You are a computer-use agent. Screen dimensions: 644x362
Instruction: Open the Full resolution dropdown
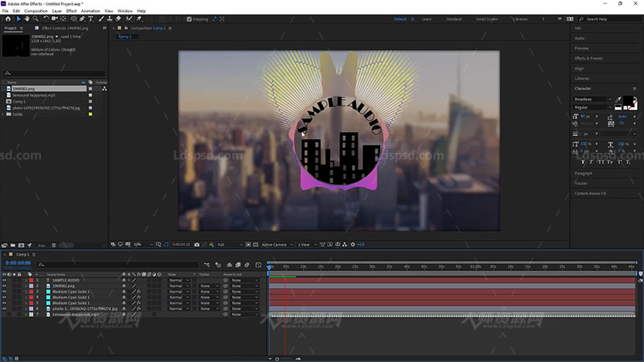(x=229, y=245)
